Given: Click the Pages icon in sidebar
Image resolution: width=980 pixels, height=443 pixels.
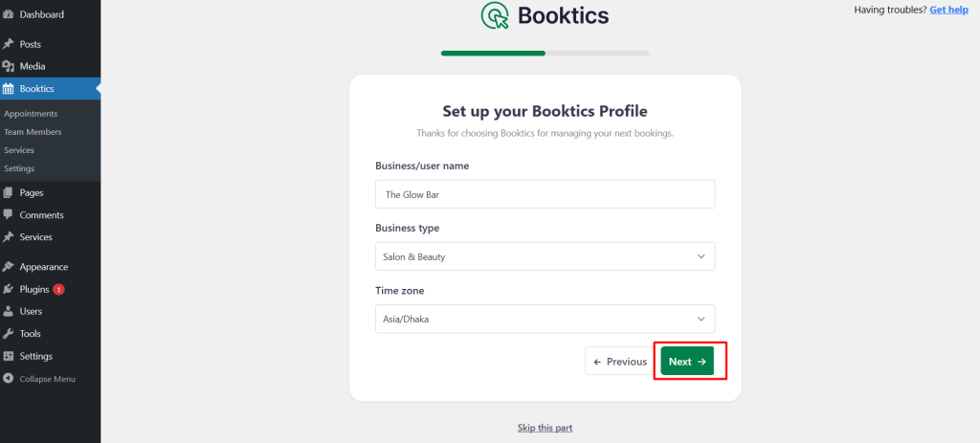Looking at the screenshot, I should [x=8, y=193].
